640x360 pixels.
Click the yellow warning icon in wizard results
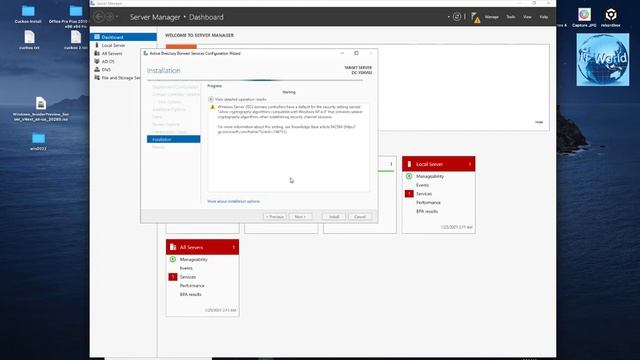click(212, 107)
